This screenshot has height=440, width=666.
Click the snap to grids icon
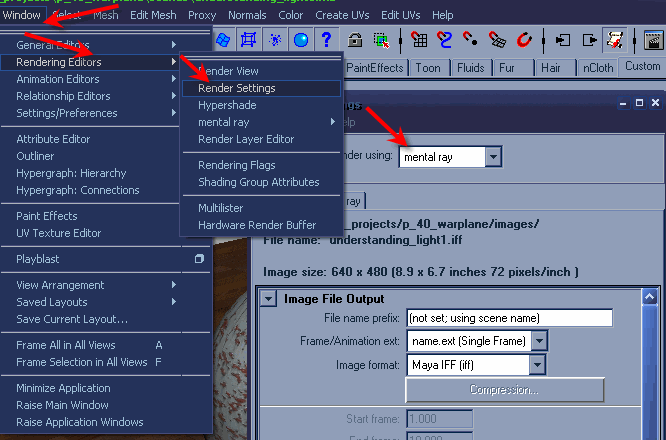coord(420,40)
